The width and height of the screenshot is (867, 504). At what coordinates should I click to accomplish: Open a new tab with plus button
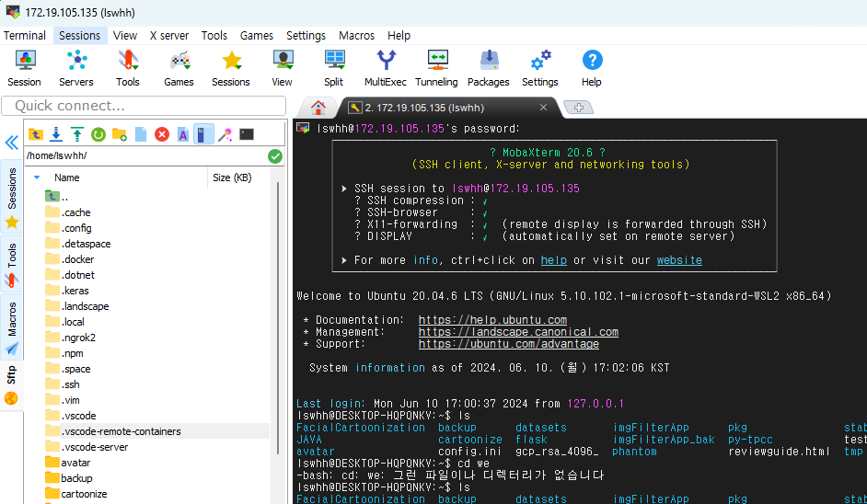pyautogui.click(x=578, y=108)
